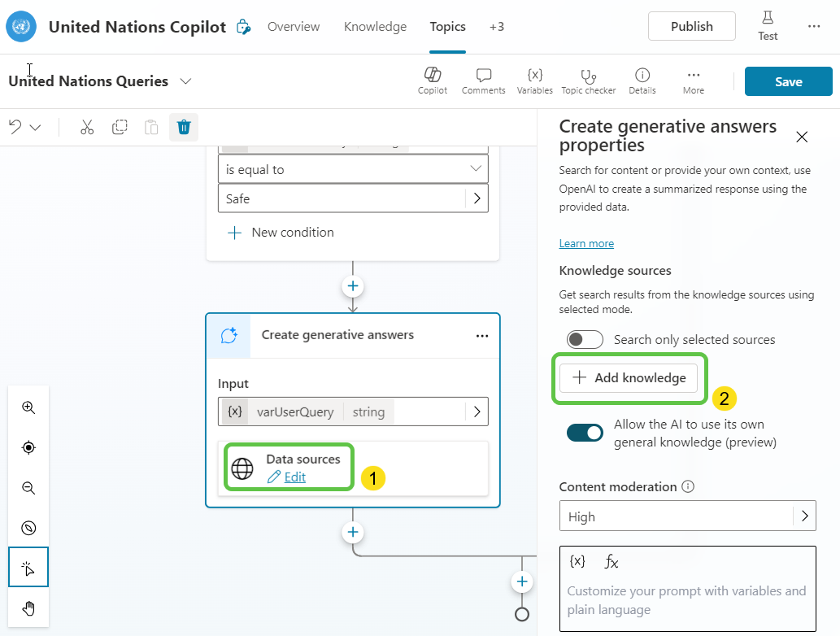Run the Topic checker

coord(588,81)
